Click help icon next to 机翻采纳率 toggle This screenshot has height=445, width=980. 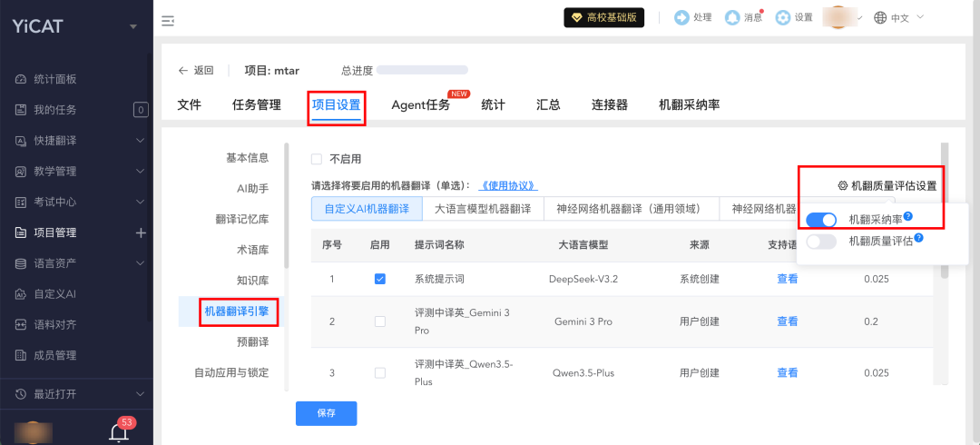click(908, 216)
